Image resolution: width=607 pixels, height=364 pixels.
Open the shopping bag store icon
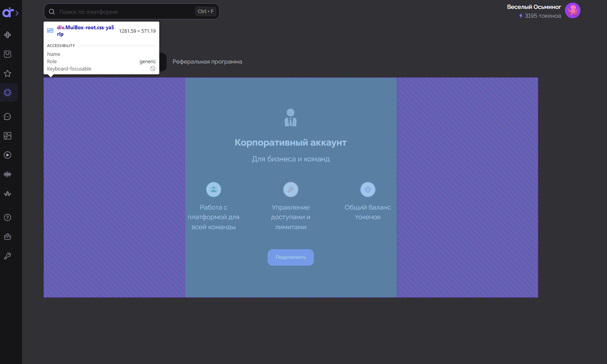click(7, 54)
